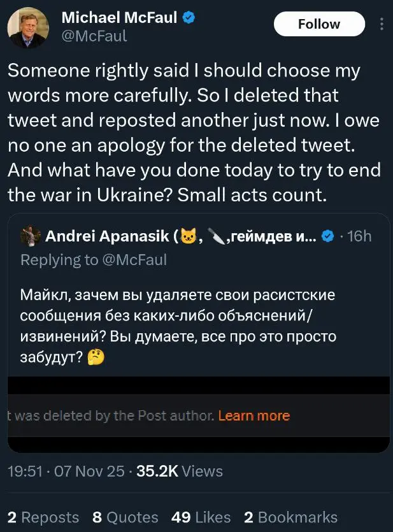Open the 49 Likes list
393x532 pixels.
point(200,517)
